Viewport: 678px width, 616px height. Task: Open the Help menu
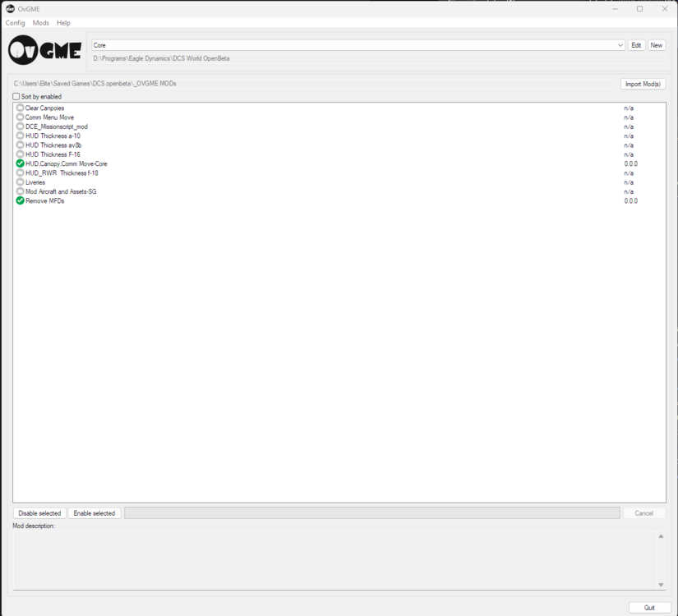[x=63, y=22]
